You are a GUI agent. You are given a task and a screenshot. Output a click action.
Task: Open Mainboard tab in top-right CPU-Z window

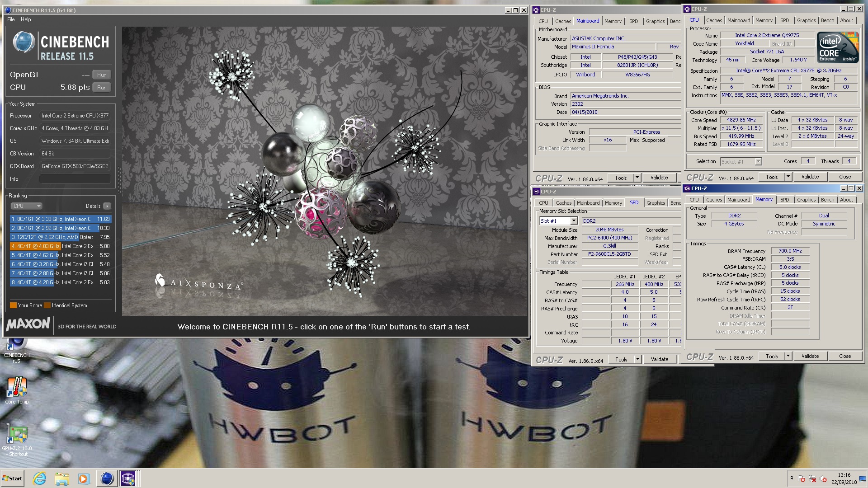738,20
